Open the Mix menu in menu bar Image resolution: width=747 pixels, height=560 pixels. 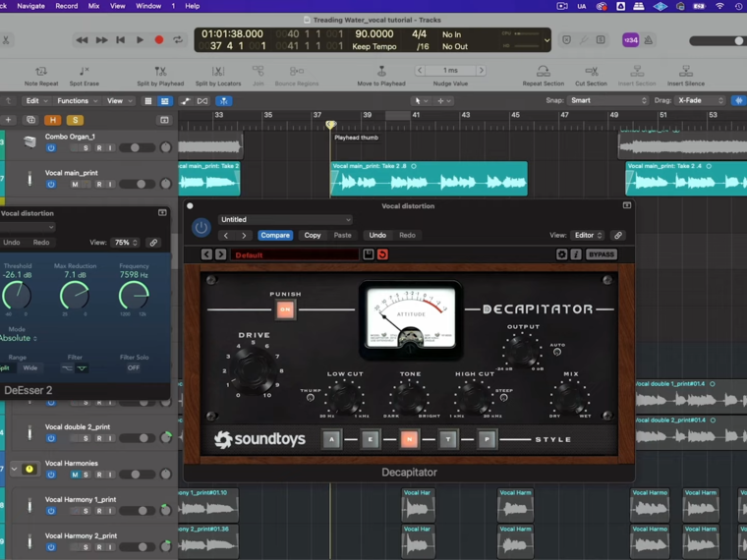click(93, 6)
